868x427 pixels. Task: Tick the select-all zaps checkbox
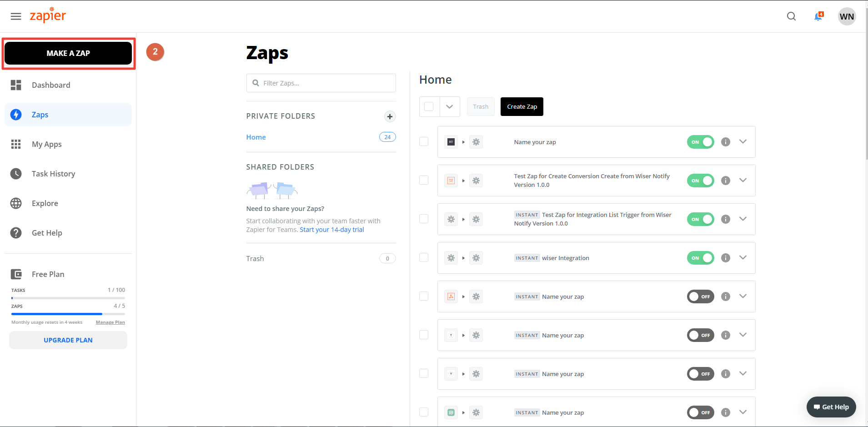pos(429,106)
